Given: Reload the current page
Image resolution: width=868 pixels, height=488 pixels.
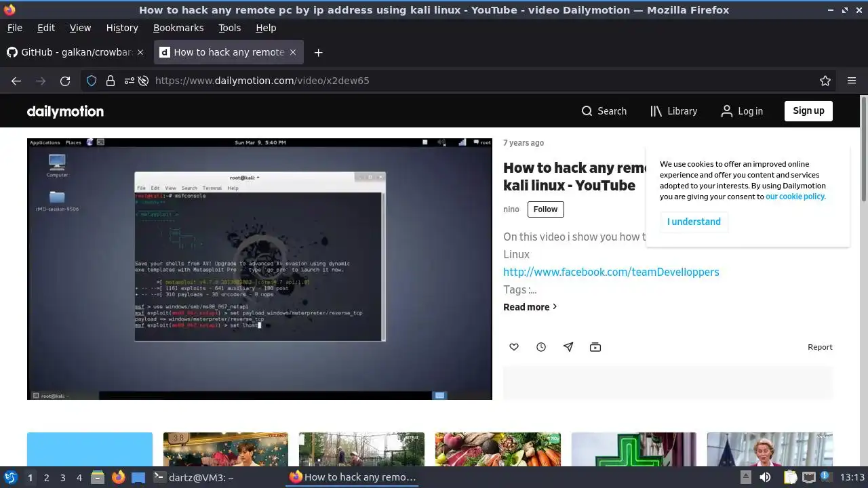Looking at the screenshot, I should click(65, 81).
